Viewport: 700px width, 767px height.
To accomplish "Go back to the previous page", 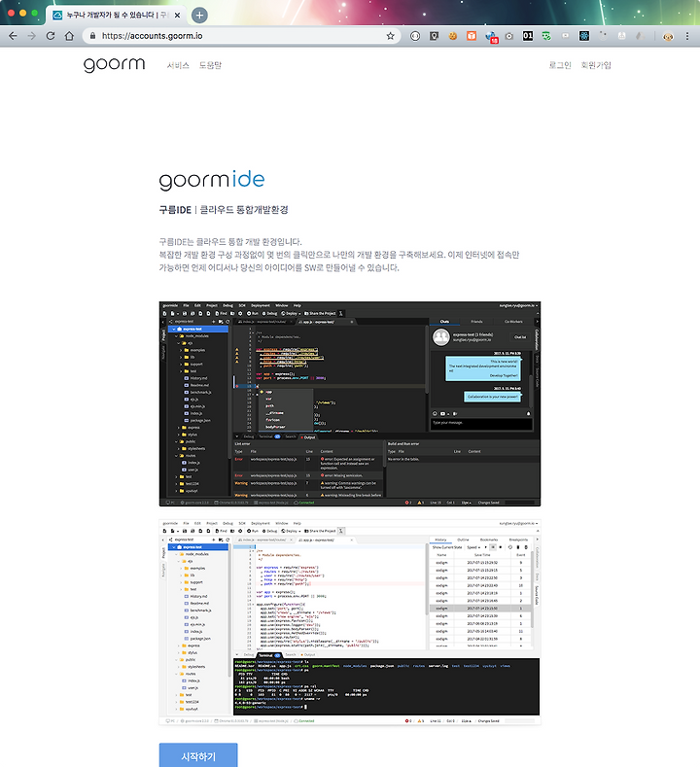I will tap(14, 36).
